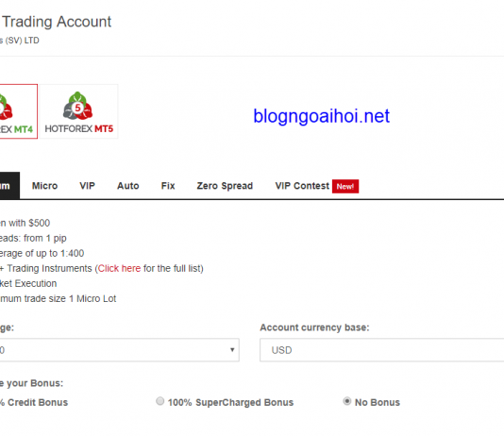Expand the leverage dropdown

point(119,350)
